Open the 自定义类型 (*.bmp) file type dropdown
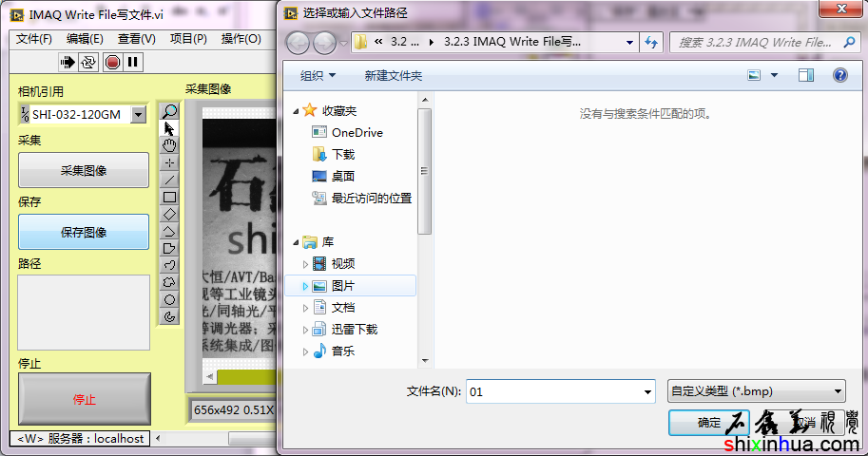Screen dimensions: 868x456 (756, 390)
